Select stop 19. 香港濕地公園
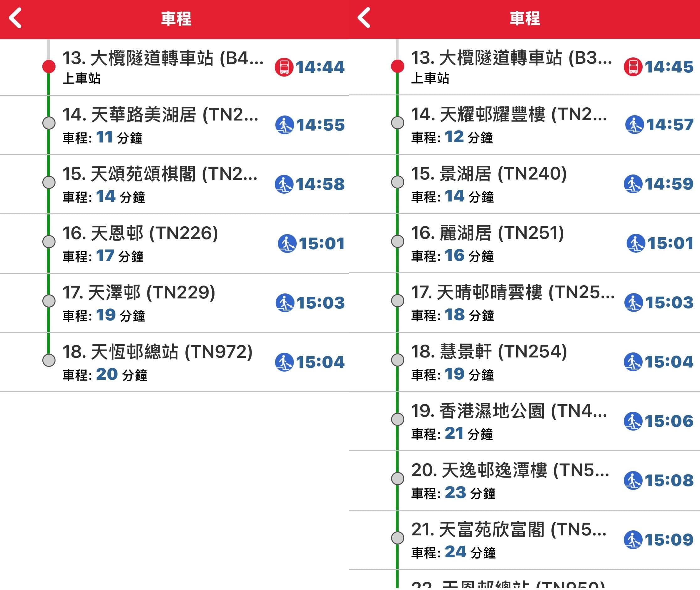The height and width of the screenshot is (590, 700). pyautogui.click(x=508, y=411)
